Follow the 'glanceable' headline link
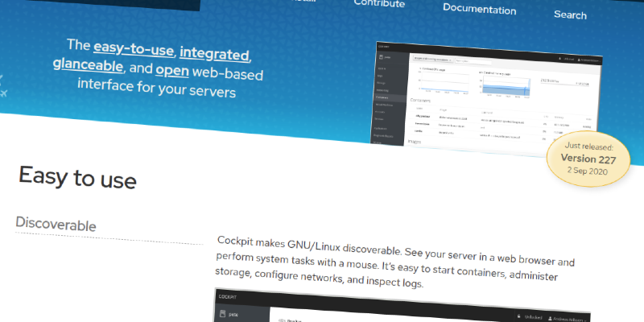Screen dimensions: 644x322 click(x=89, y=66)
